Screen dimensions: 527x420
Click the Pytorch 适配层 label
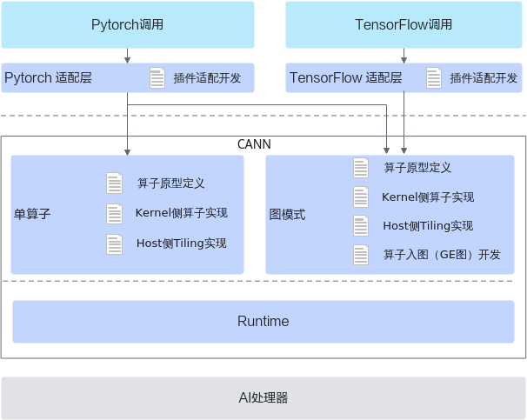[x=48, y=78]
